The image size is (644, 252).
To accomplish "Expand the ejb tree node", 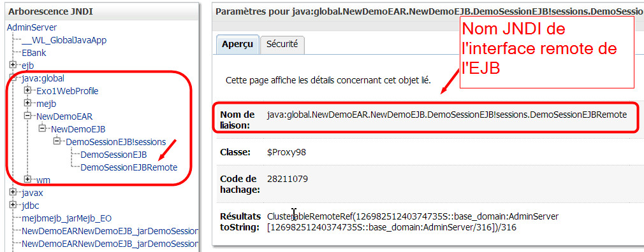I will [13, 65].
